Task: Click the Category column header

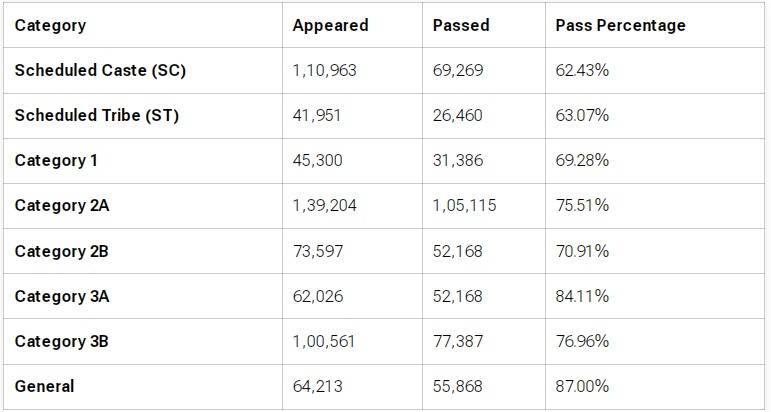Action: coord(50,26)
